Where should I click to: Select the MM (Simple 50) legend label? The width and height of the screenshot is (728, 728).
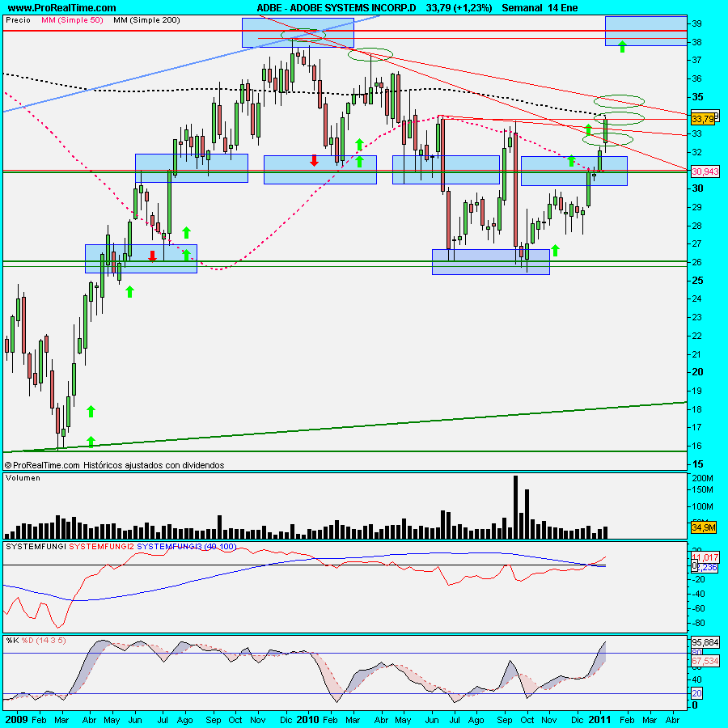click(x=72, y=20)
